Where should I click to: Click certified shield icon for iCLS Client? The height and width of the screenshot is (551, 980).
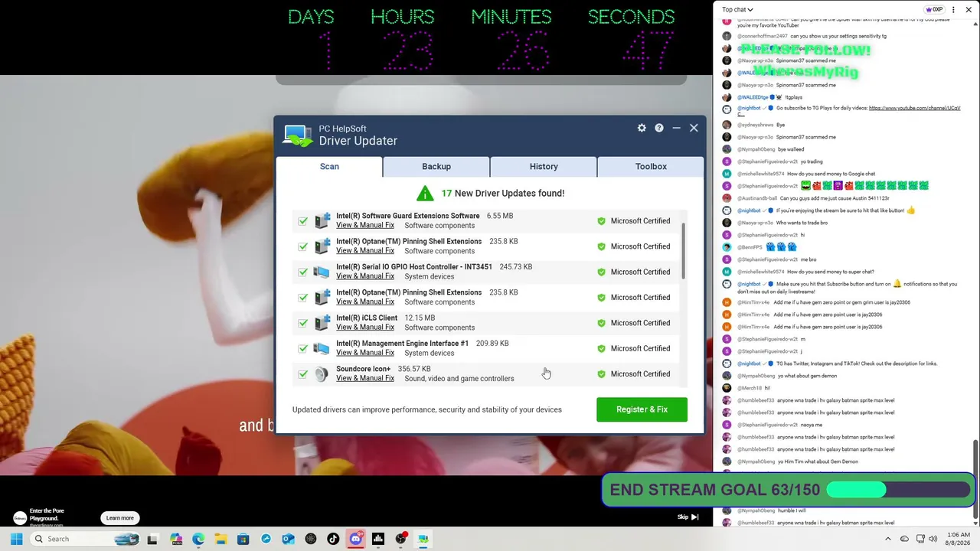[x=601, y=323]
